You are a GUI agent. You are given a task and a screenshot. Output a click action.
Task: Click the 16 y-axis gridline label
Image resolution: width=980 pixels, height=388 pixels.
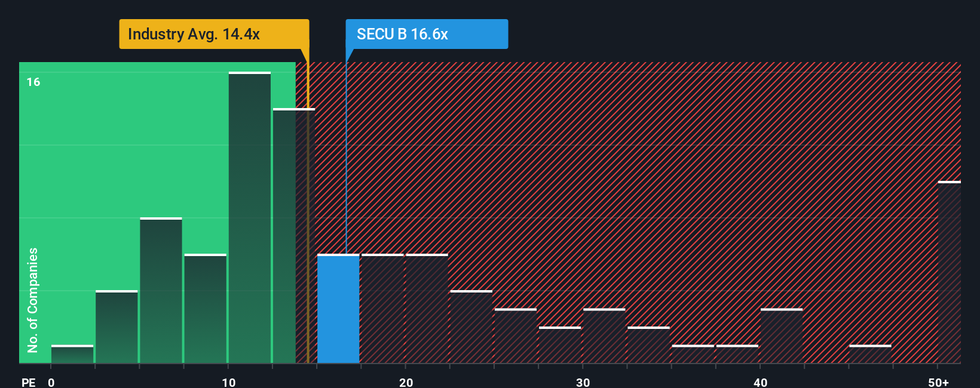[x=33, y=82]
